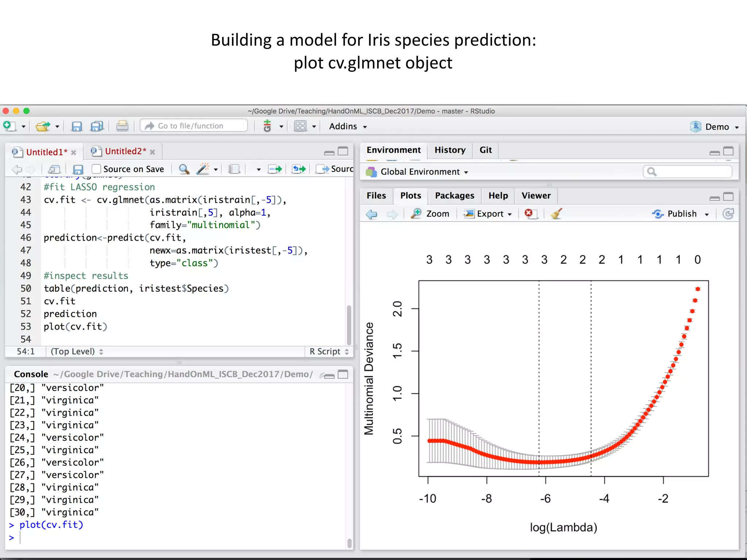Open the (Top Level) scope selector
747x560 pixels.
[x=77, y=351]
